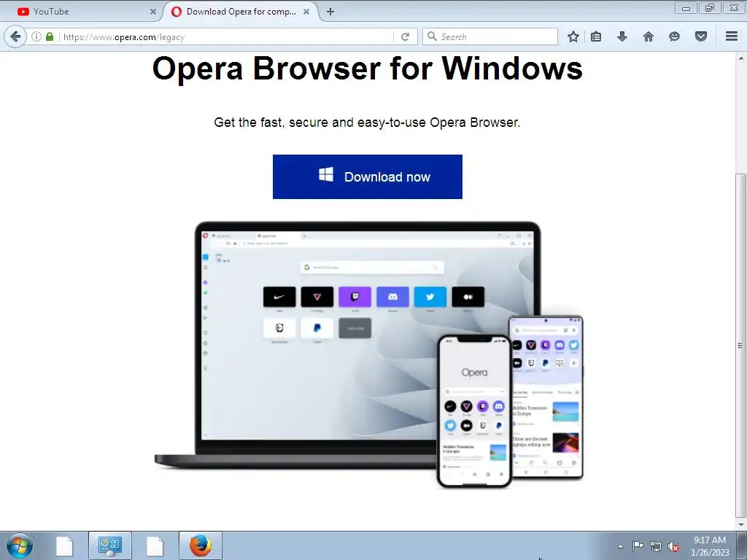View the green padlock security details
The image size is (747, 560).
(50, 36)
